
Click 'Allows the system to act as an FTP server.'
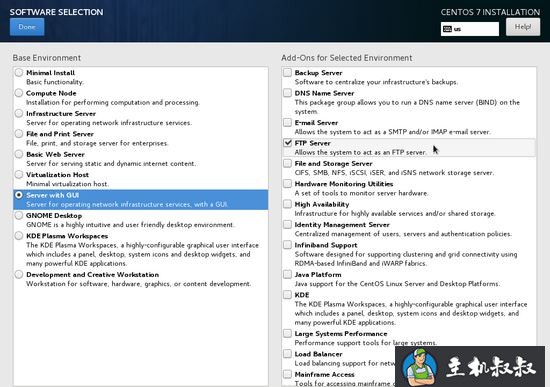(x=361, y=152)
